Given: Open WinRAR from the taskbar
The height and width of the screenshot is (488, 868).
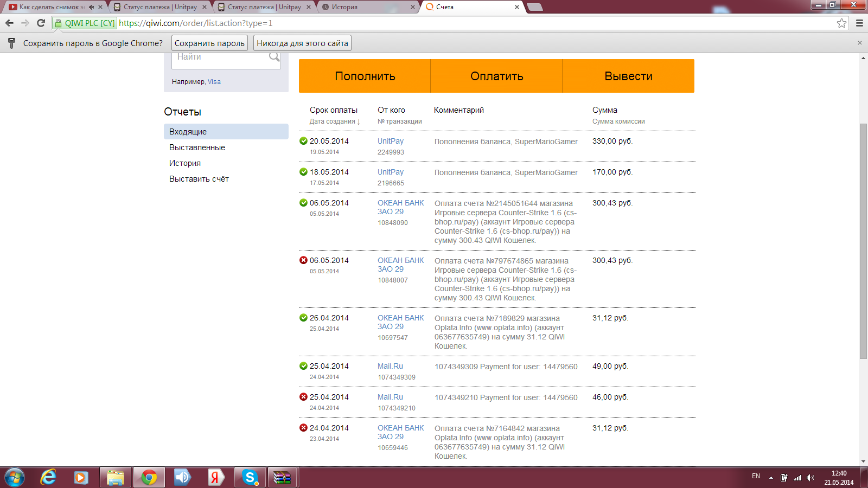Looking at the screenshot, I should click(283, 477).
